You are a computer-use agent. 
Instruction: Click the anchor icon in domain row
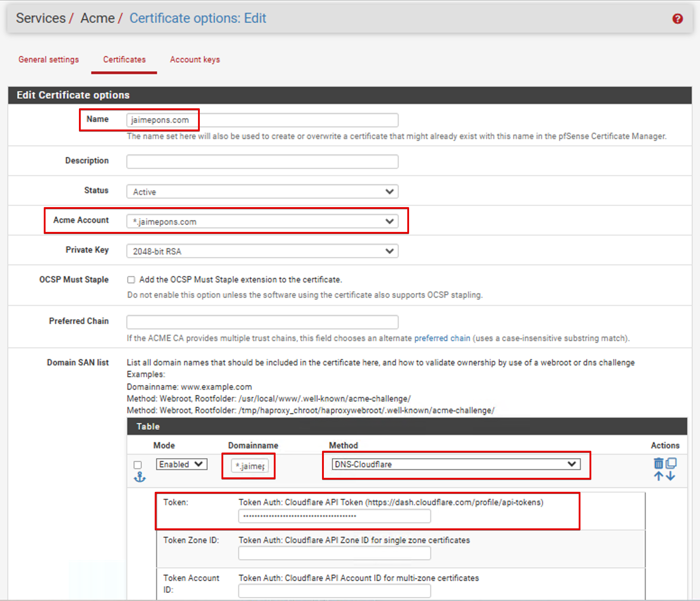[x=139, y=477]
